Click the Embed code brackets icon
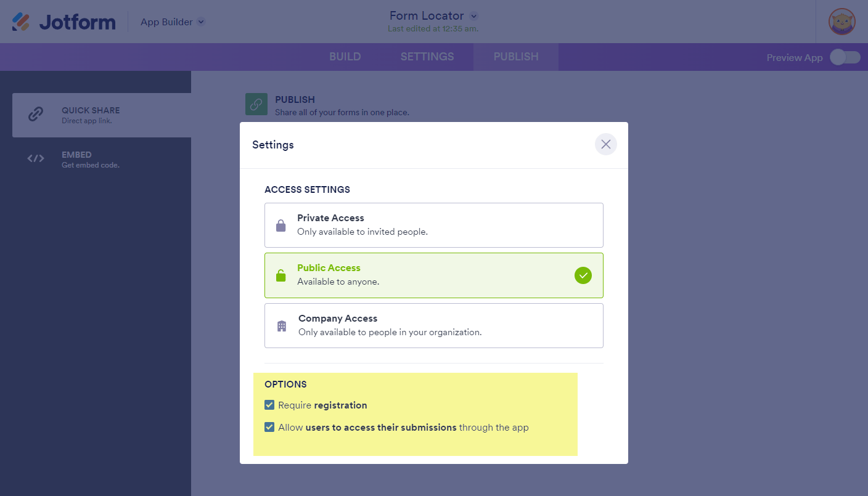Image resolution: width=868 pixels, height=496 pixels. click(x=36, y=159)
